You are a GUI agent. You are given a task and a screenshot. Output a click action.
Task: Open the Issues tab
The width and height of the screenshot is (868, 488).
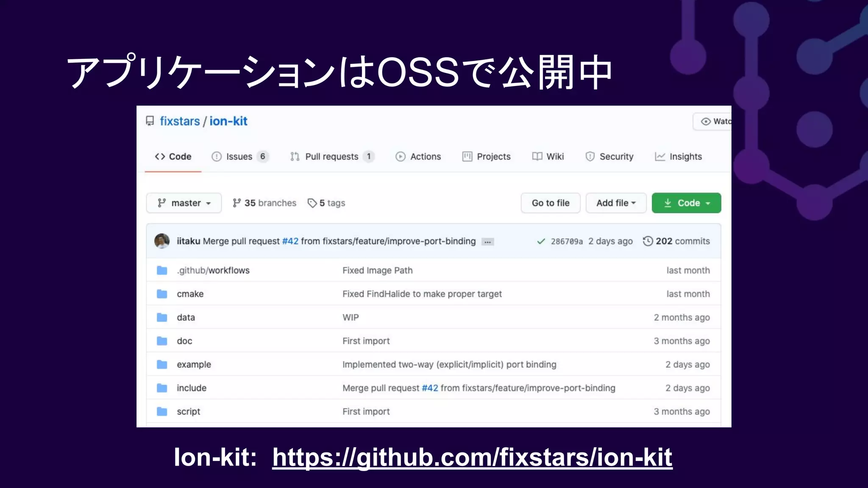click(x=239, y=157)
